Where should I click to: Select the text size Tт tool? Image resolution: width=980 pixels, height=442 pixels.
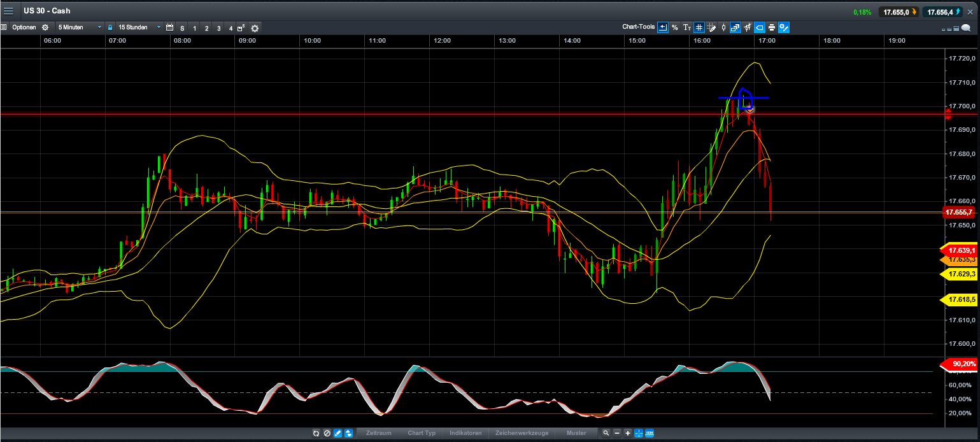(687, 27)
